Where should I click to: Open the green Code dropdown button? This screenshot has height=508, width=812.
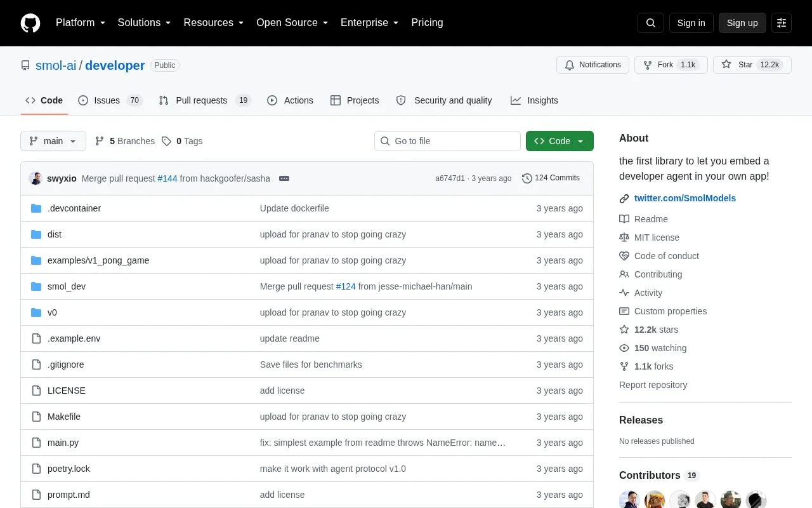point(560,141)
